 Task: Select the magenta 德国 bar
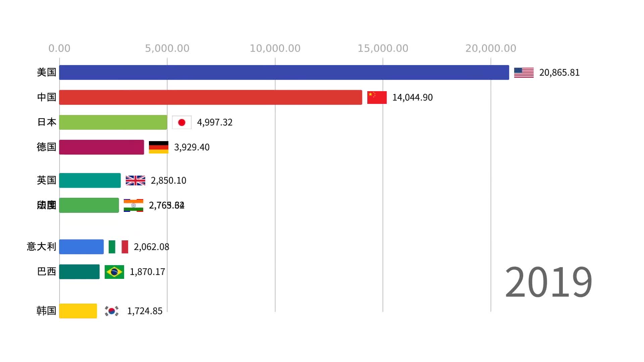point(102,147)
